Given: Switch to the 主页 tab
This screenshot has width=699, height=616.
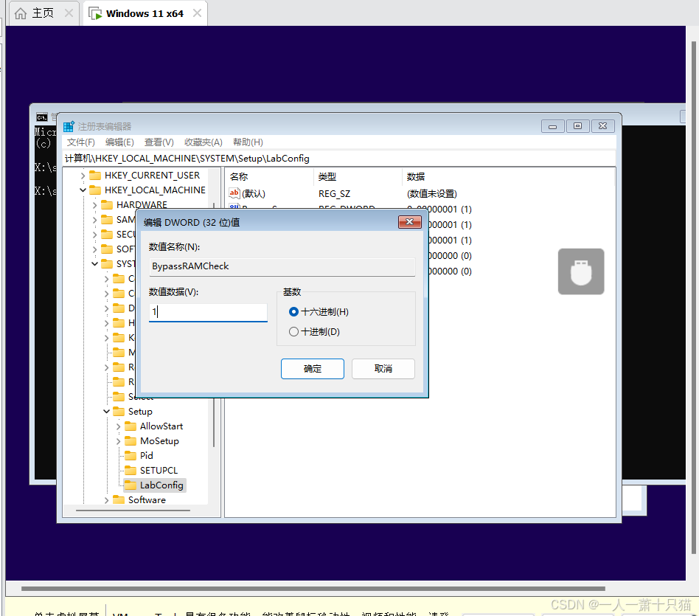Looking at the screenshot, I should click(43, 13).
